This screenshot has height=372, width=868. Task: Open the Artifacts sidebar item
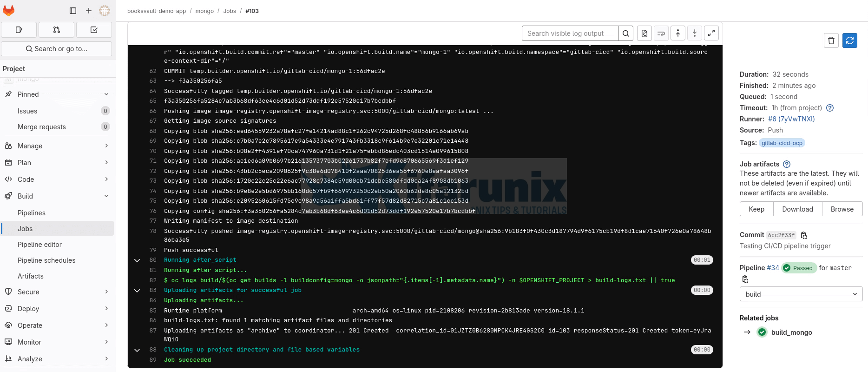[31, 276]
